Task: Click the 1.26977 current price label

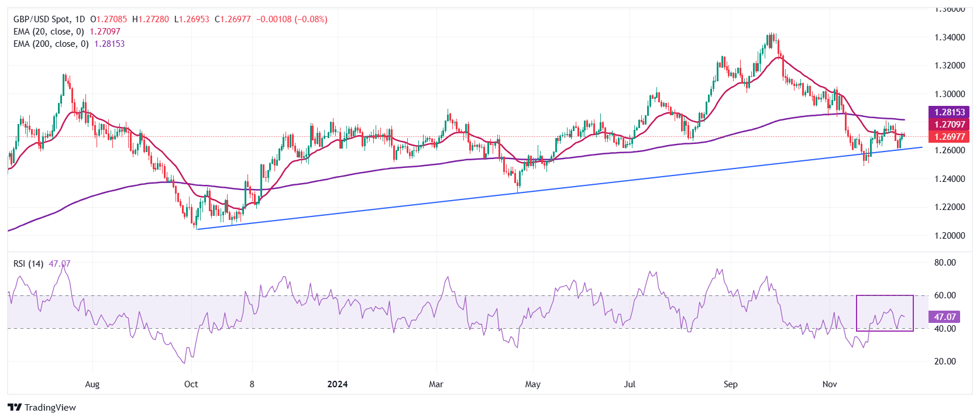Action: pos(949,137)
